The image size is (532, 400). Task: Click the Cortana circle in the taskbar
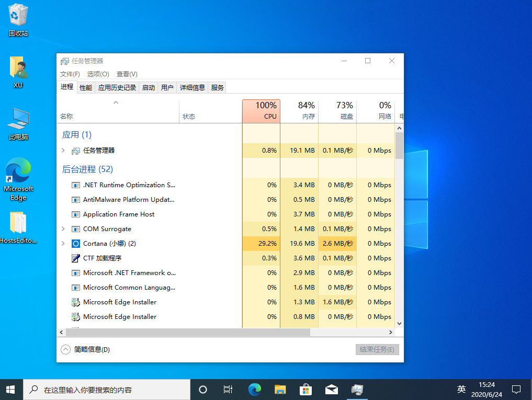(x=202, y=389)
